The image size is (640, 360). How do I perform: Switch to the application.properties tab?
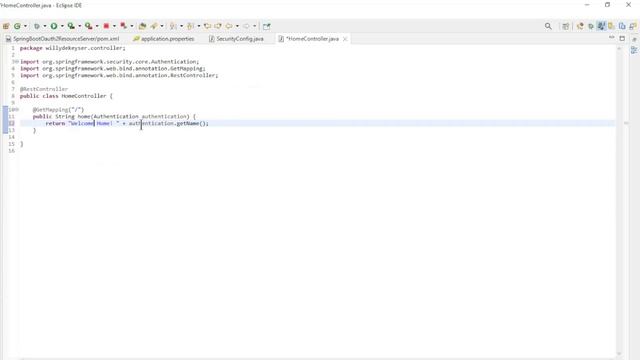(164, 39)
